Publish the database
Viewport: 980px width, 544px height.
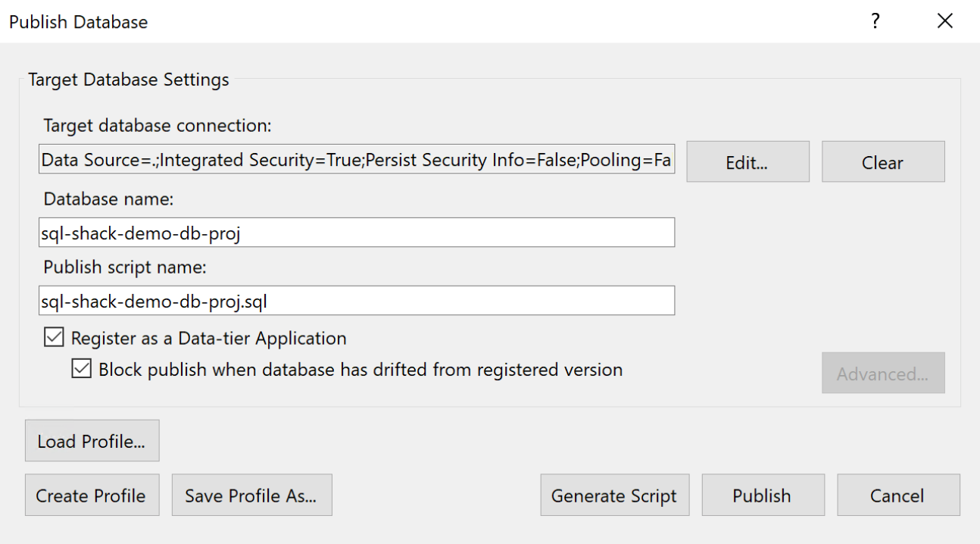pos(763,495)
